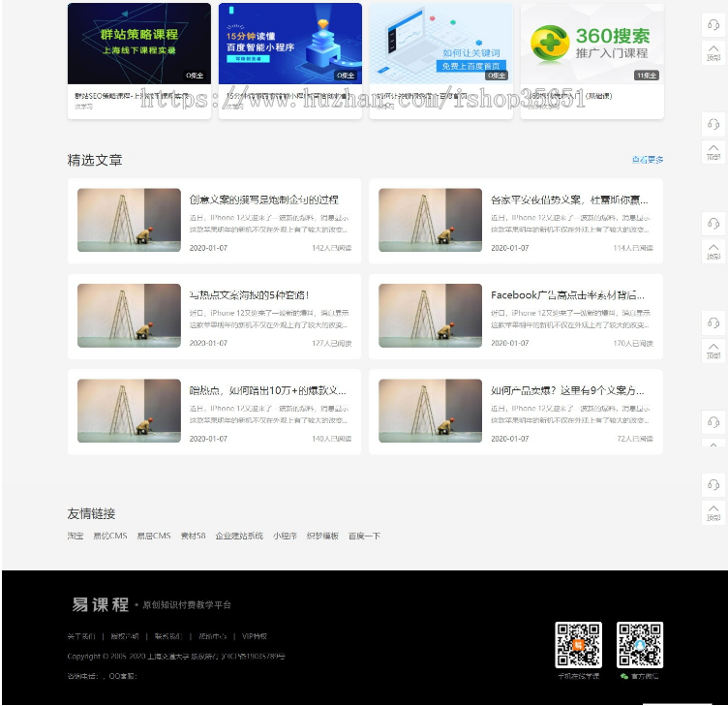Open article 如何产品卖爆？这里有9个文案方
The height and width of the screenshot is (706, 728).
click(567, 390)
